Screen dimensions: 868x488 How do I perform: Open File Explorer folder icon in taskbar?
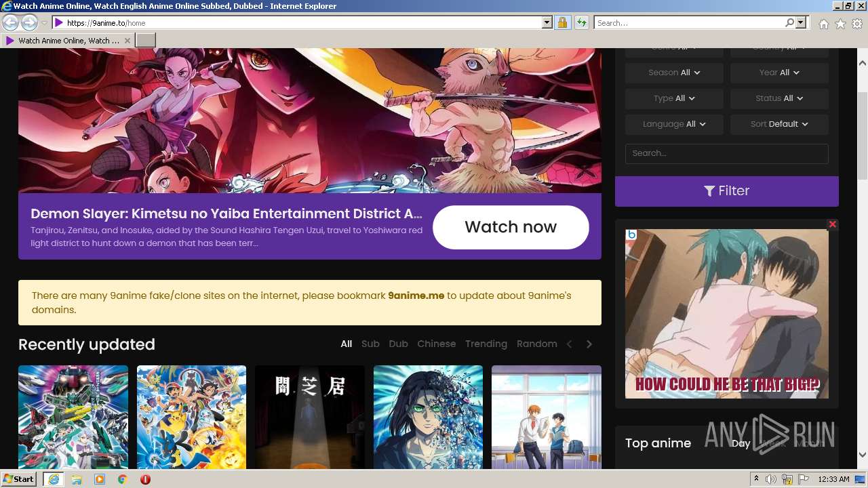(x=77, y=479)
